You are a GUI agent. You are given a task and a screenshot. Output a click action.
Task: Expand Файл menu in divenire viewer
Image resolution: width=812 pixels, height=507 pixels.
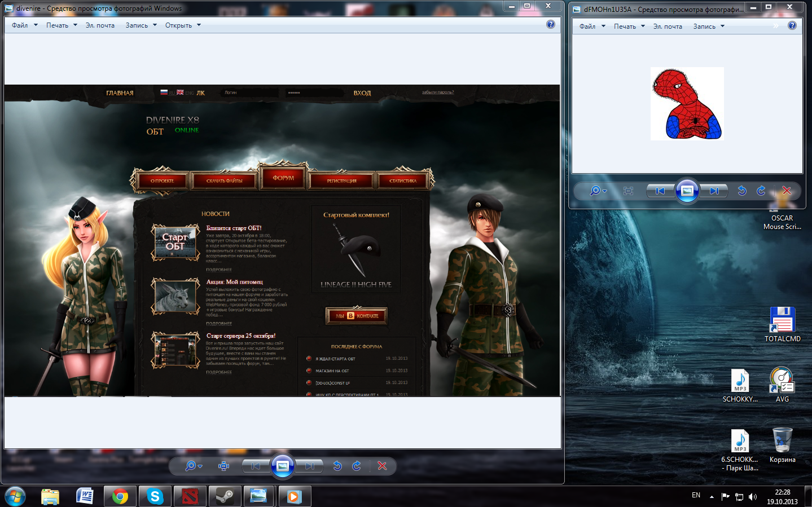(25, 25)
